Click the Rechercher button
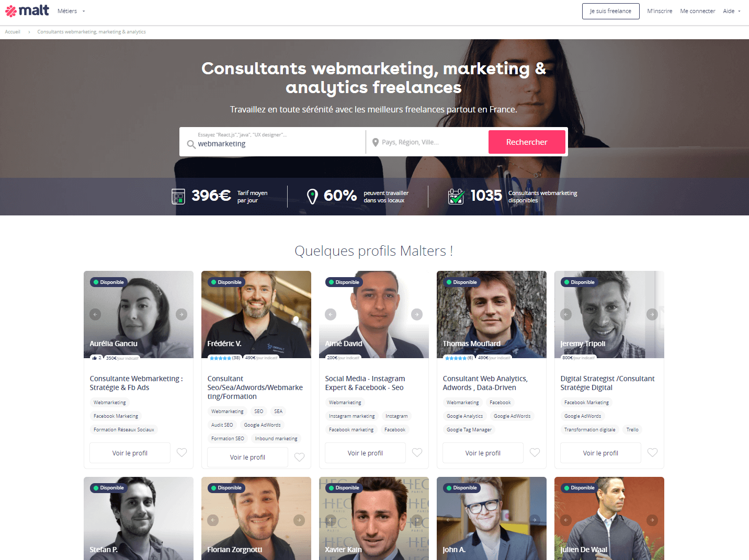 [527, 142]
